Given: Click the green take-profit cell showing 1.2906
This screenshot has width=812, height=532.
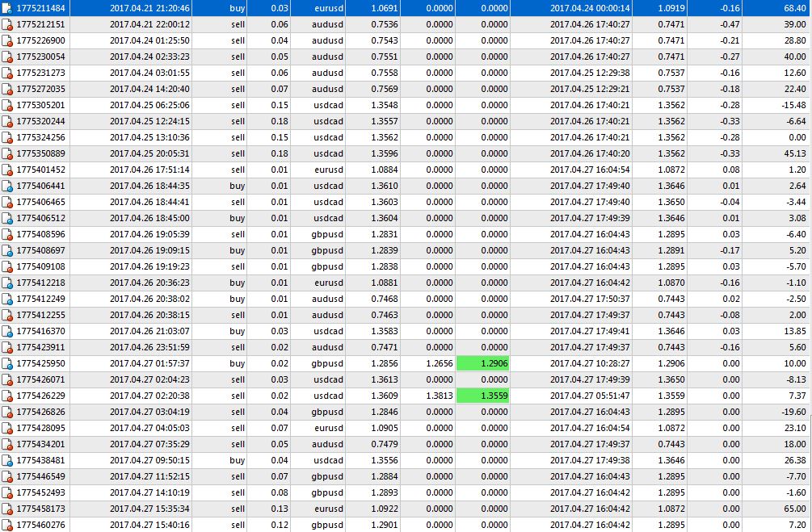Looking at the screenshot, I should (x=482, y=363).
